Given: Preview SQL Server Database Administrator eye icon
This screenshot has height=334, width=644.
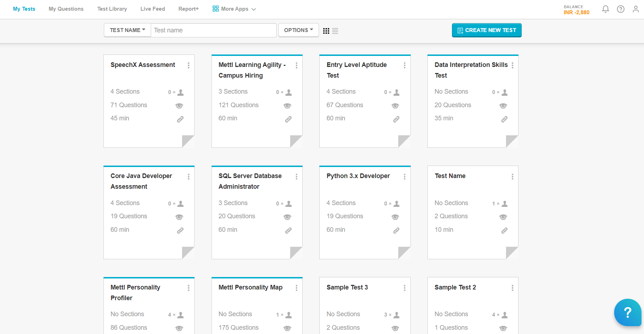Looking at the screenshot, I should tap(287, 217).
